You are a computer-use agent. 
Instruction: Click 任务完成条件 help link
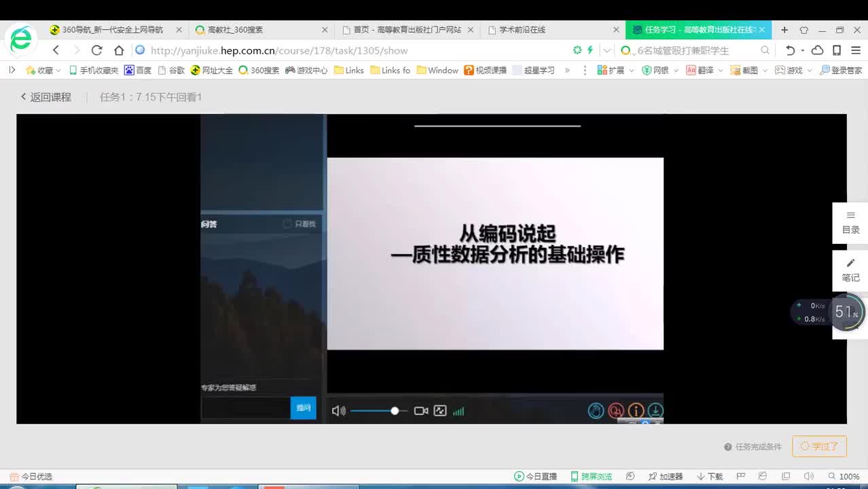coord(753,447)
